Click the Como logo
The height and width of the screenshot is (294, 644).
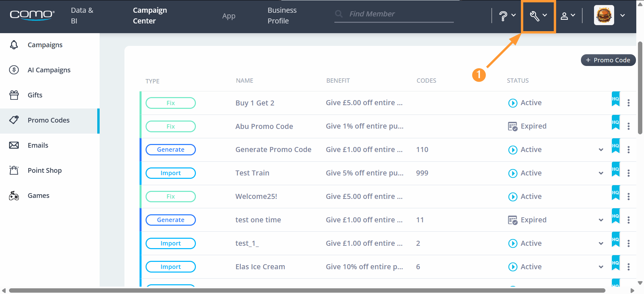[32, 15]
